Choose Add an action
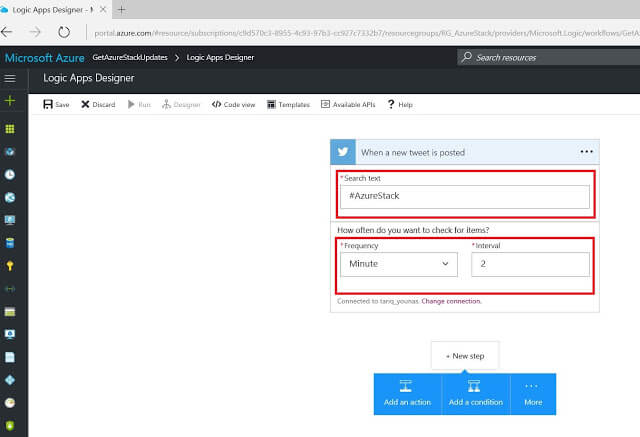This screenshot has height=437, width=640. [x=407, y=394]
